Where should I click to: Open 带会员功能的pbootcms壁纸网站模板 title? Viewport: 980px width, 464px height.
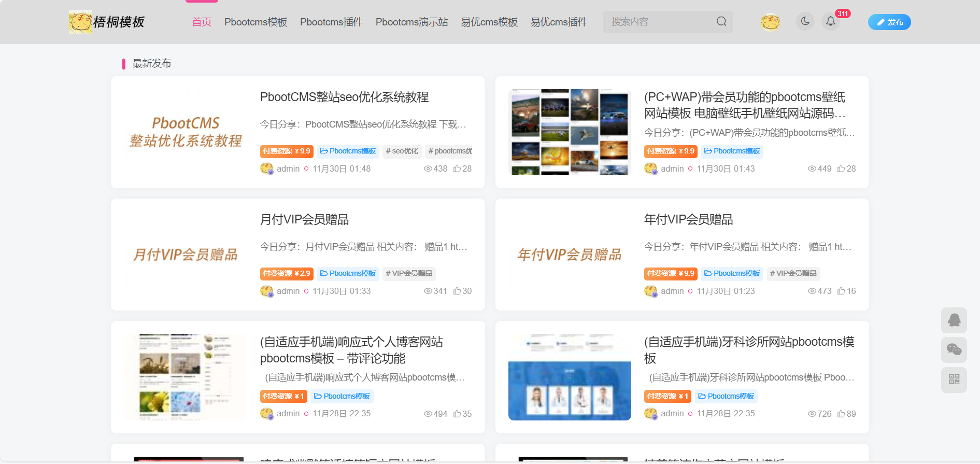[x=745, y=105]
